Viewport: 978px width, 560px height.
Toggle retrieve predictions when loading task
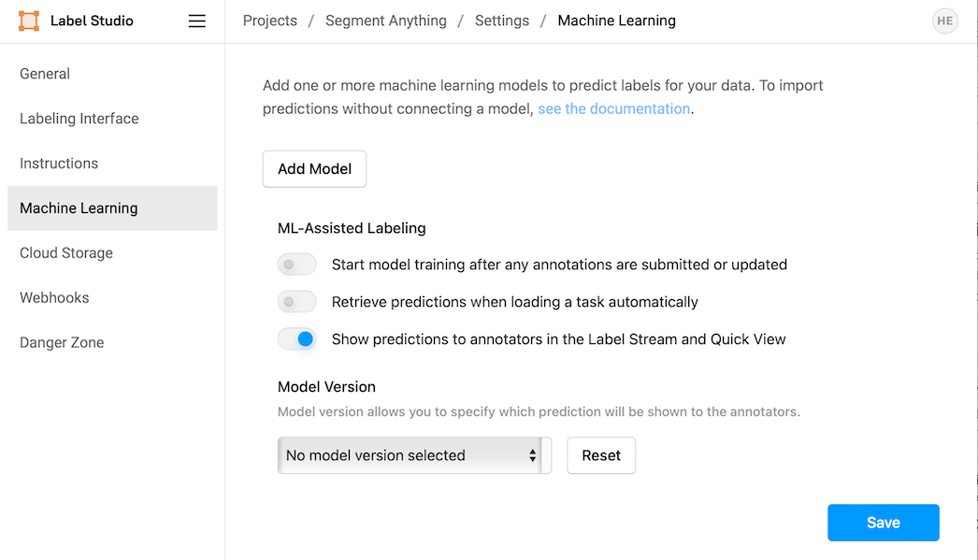click(x=297, y=302)
